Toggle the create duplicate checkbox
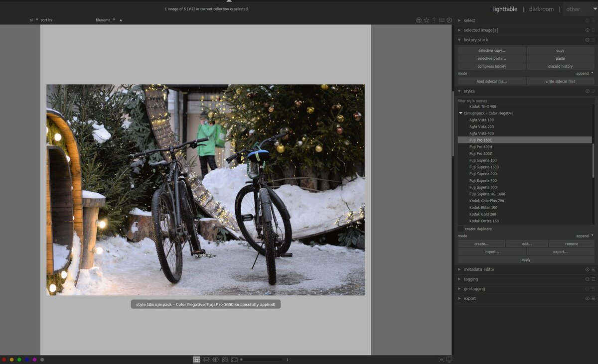 (x=460, y=229)
